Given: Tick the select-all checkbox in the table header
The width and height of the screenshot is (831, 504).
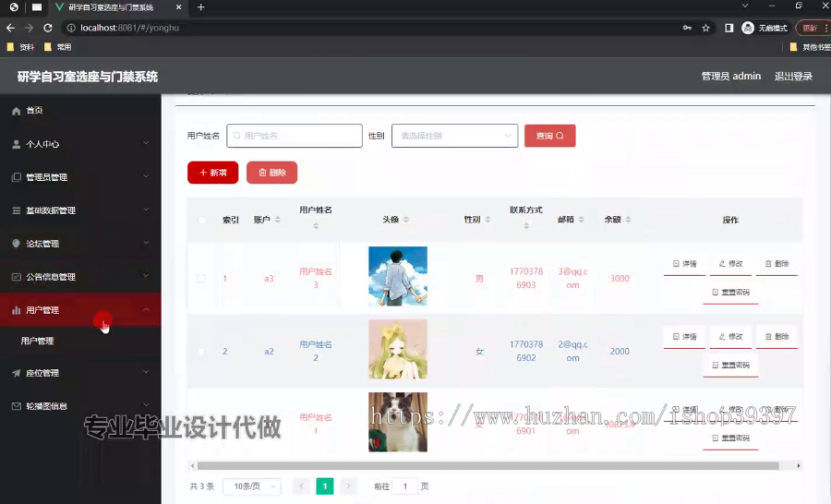Looking at the screenshot, I should [x=201, y=220].
